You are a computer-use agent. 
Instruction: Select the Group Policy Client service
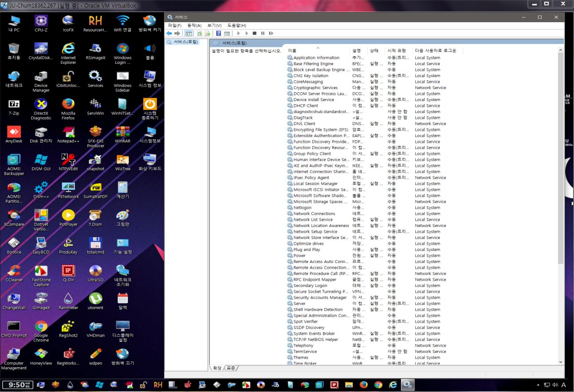[375, 153]
